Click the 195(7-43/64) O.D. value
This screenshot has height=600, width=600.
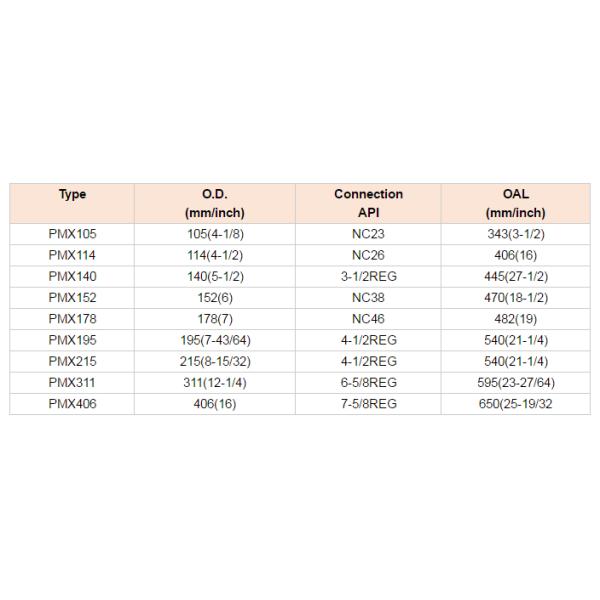point(215,340)
